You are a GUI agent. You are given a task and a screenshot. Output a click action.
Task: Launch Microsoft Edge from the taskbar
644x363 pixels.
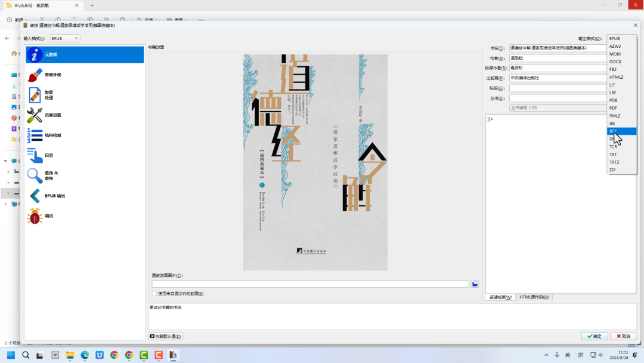[x=85, y=355]
